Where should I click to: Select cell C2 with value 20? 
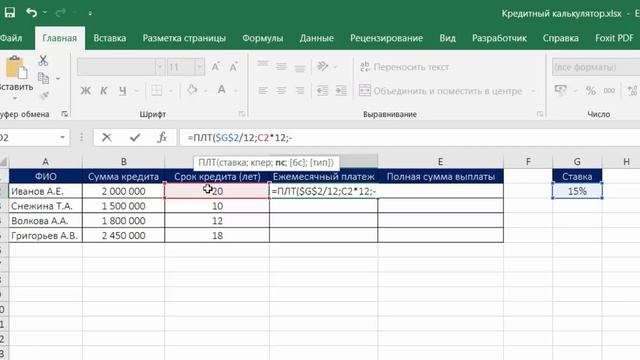click(x=217, y=191)
